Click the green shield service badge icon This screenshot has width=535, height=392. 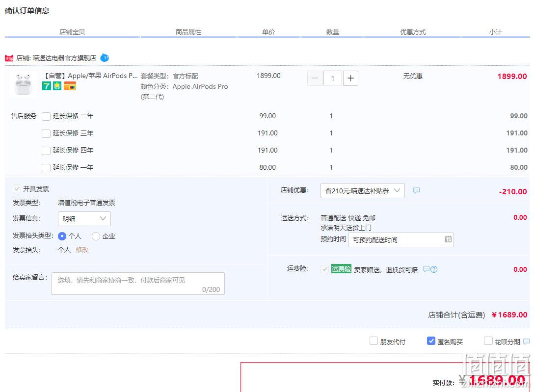pyautogui.click(x=57, y=86)
